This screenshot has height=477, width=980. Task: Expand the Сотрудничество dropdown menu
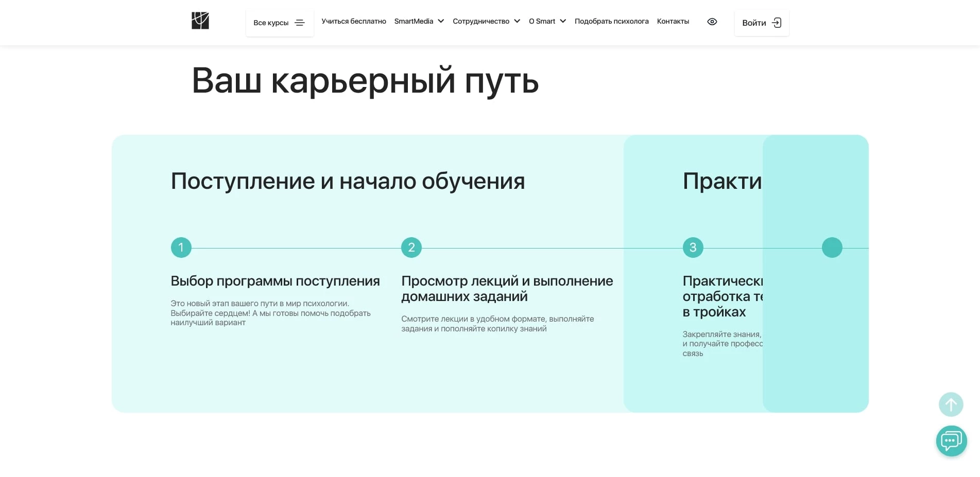(486, 21)
